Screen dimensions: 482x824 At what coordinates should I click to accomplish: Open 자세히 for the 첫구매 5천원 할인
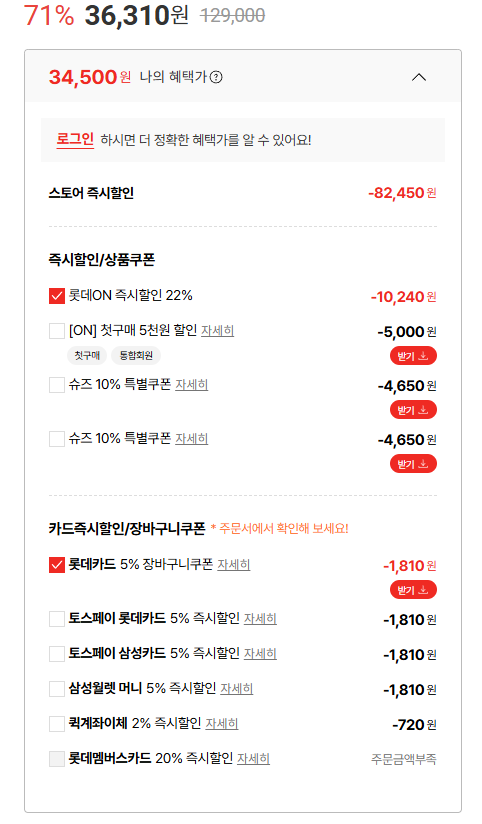pos(218,331)
